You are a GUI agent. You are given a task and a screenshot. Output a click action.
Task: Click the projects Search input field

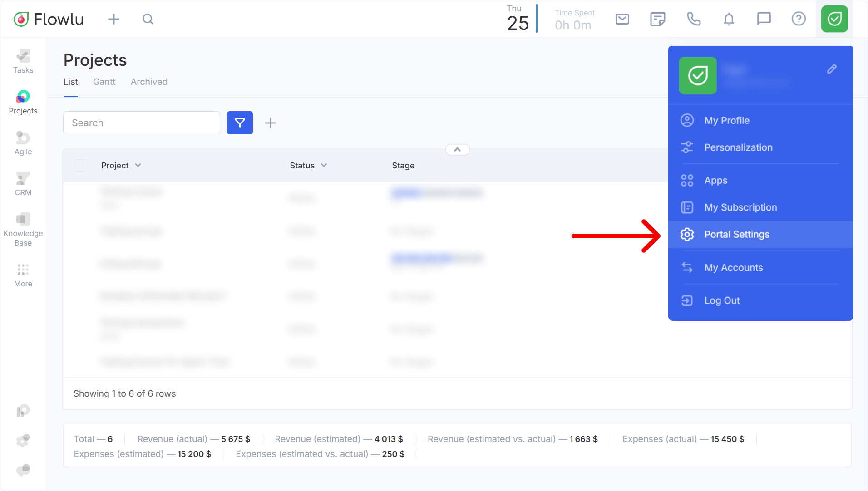[142, 123]
